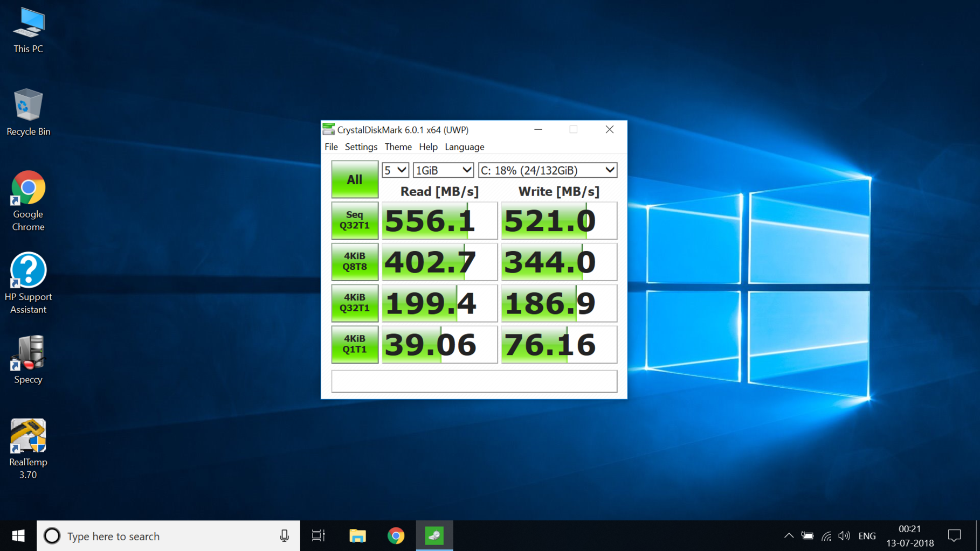This screenshot has height=551, width=980.
Task: Click the 4KiB Q32T1 read result 199.4
Action: (440, 303)
